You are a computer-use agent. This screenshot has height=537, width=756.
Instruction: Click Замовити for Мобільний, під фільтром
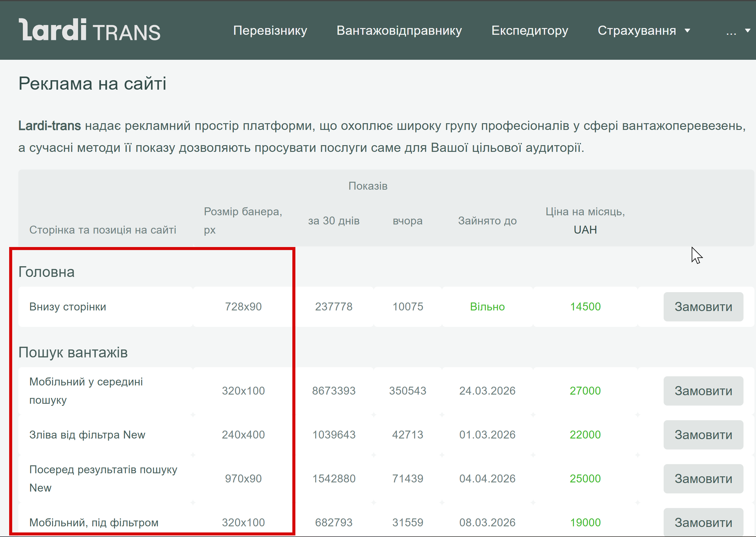pyautogui.click(x=703, y=522)
